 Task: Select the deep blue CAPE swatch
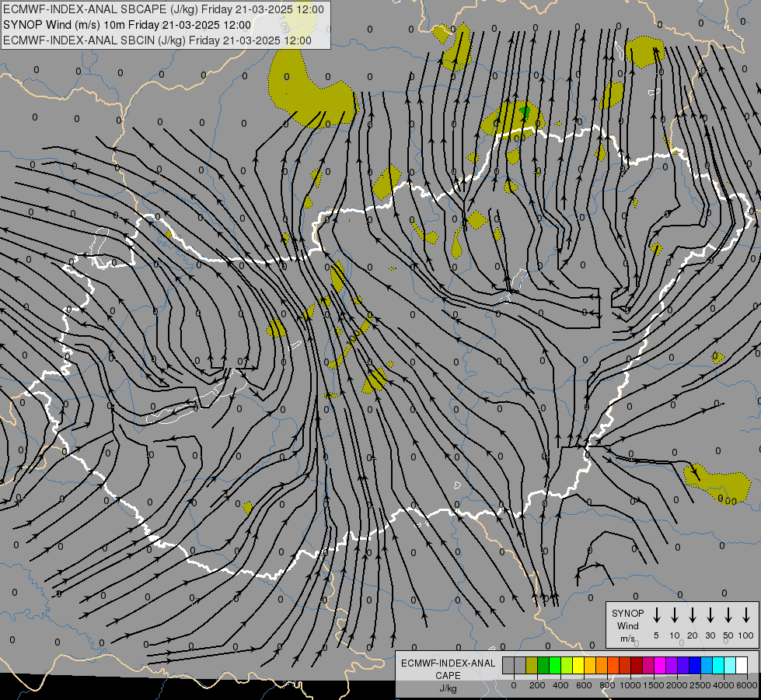[696, 665]
